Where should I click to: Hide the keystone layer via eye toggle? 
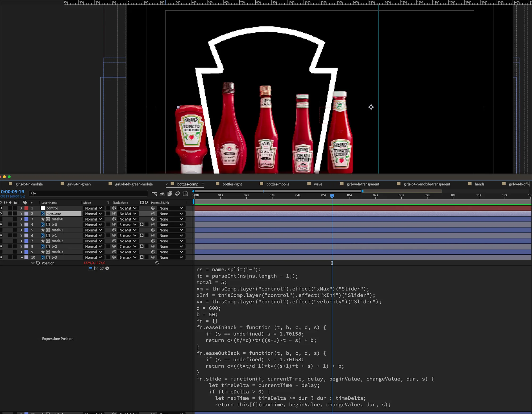[1, 214]
